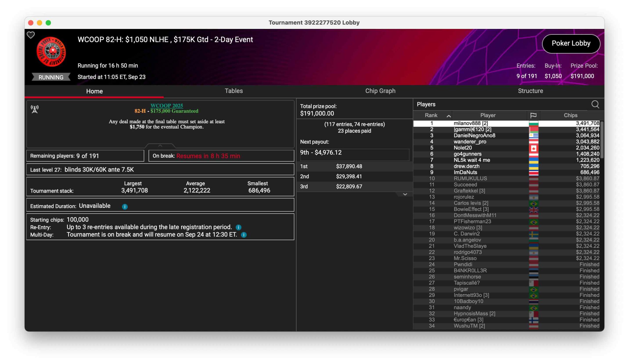The width and height of the screenshot is (629, 364).
Task: Open the Structure tab
Action: tap(530, 91)
